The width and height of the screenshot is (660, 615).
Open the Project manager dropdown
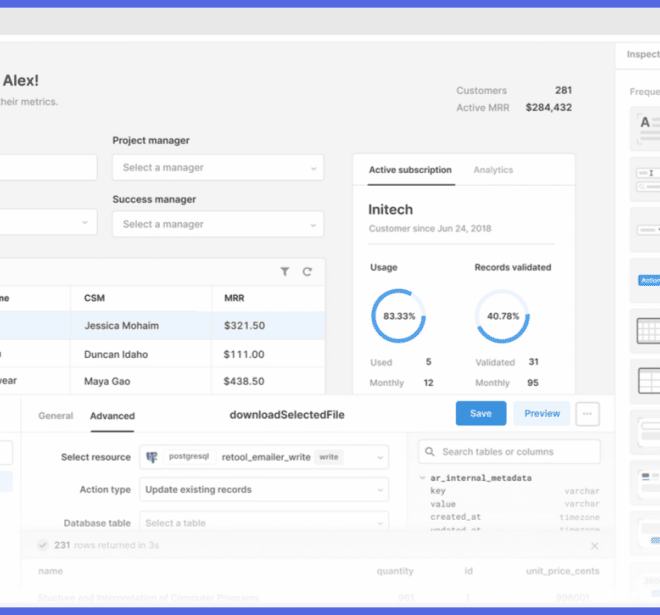218,168
